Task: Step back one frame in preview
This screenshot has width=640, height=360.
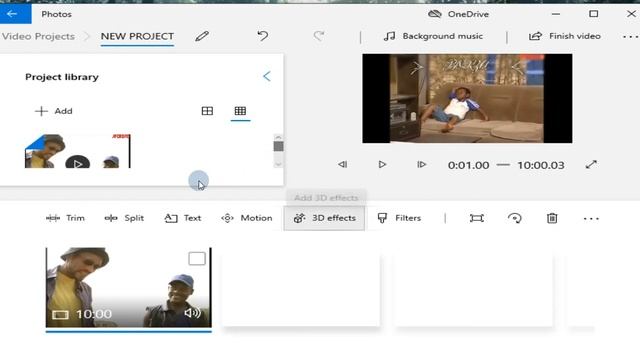Action: (342, 164)
